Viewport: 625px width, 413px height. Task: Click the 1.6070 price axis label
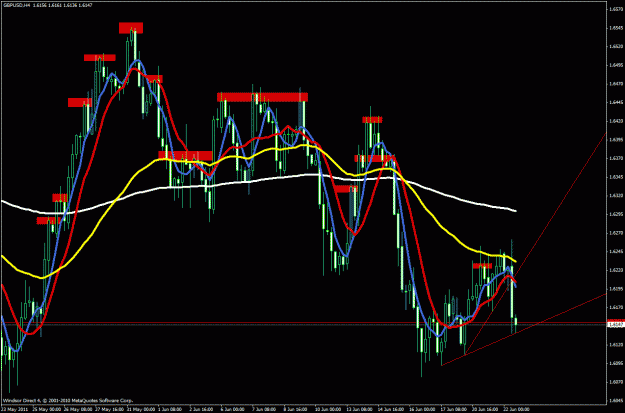point(615,382)
